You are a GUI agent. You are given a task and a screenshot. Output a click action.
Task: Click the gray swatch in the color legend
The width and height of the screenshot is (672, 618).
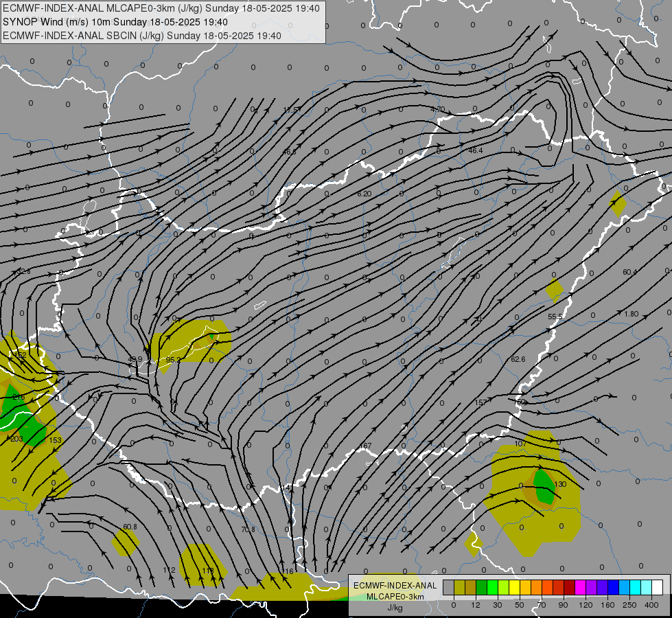(x=449, y=587)
